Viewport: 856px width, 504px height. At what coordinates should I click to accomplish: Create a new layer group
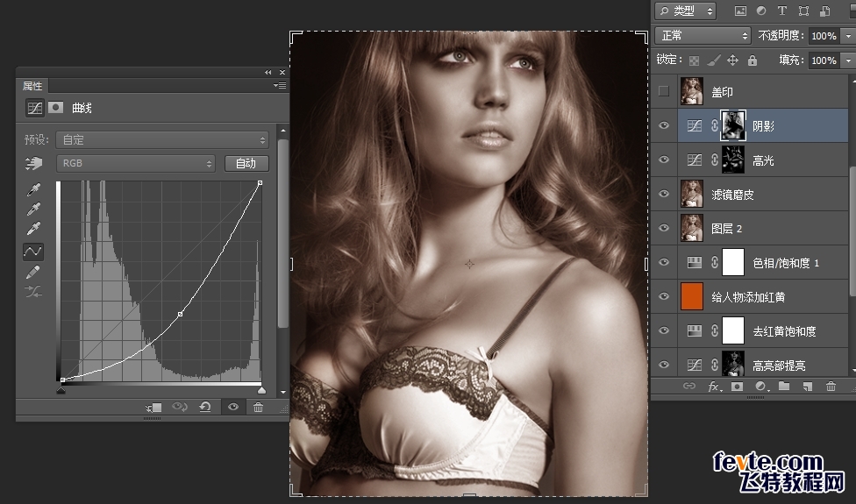pyautogui.click(x=784, y=387)
